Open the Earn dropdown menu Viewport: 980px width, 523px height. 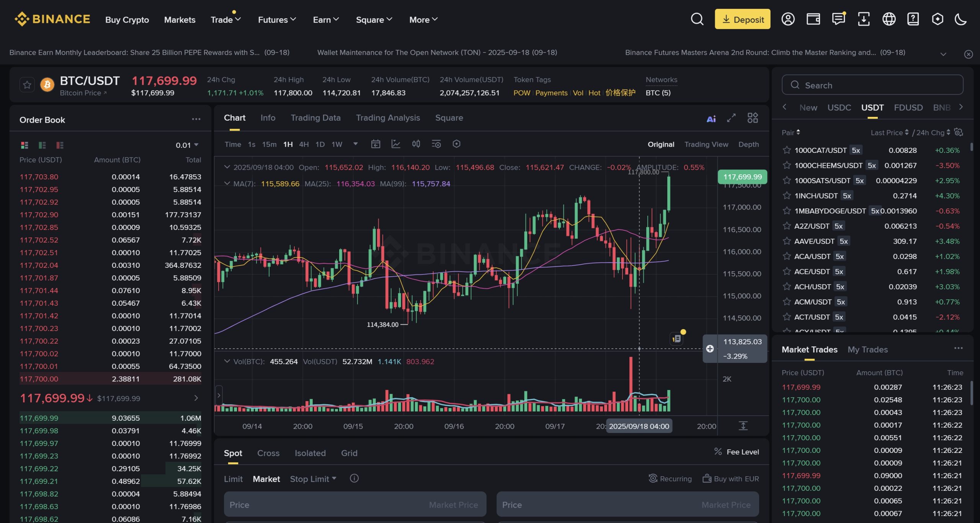(x=326, y=20)
